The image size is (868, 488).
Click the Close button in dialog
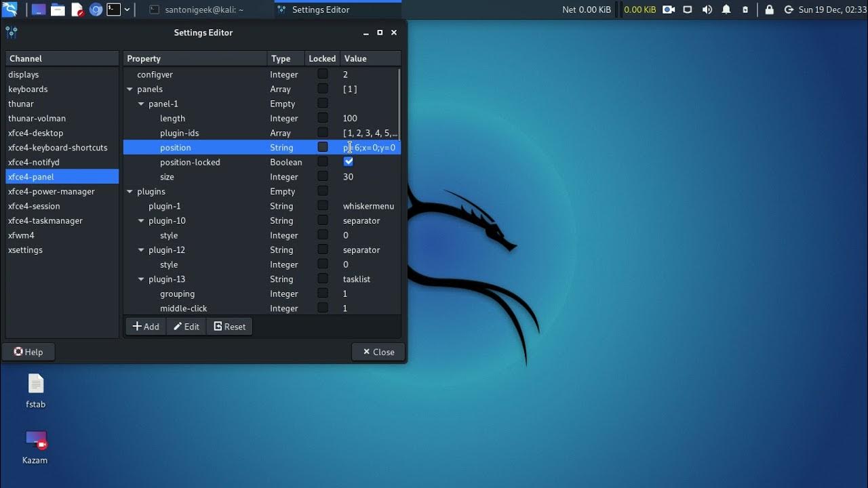pyautogui.click(x=378, y=352)
